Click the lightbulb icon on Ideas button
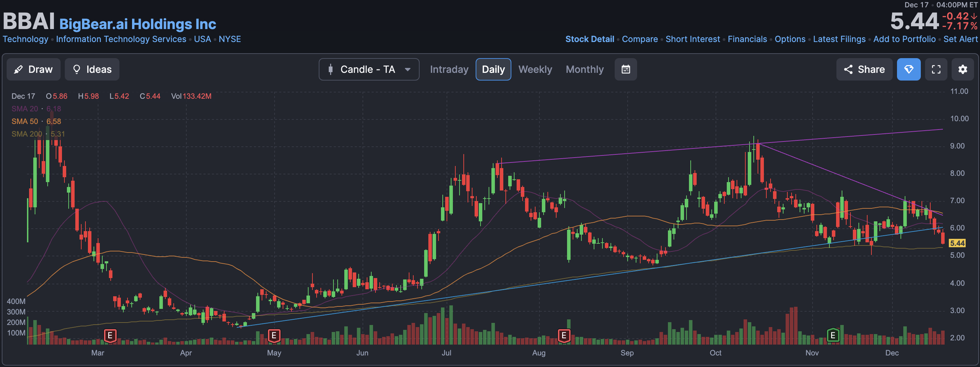The height and width of the screenshot is (367, 980). (76, 69)
